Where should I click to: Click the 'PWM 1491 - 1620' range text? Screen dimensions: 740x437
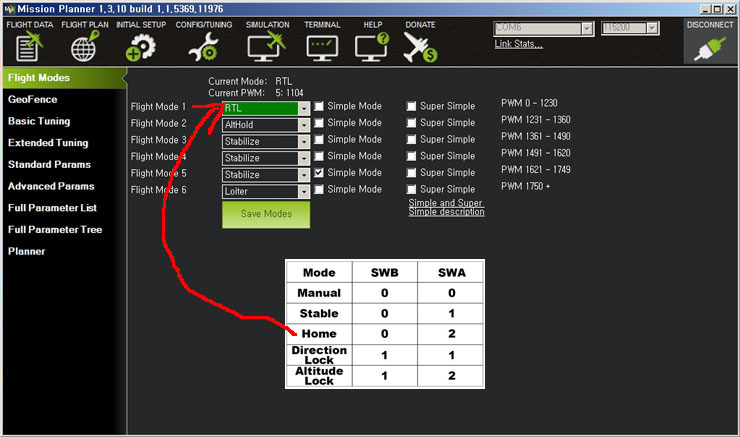pos(536,153)
